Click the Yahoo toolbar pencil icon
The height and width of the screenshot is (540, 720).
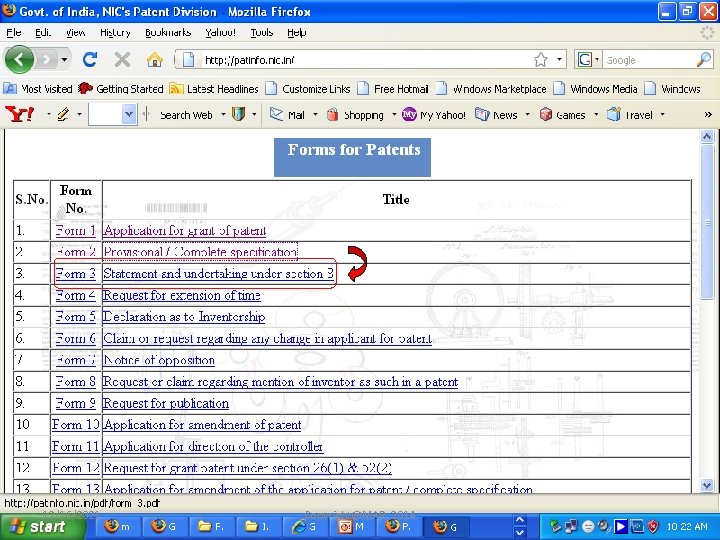coord(63,114)
